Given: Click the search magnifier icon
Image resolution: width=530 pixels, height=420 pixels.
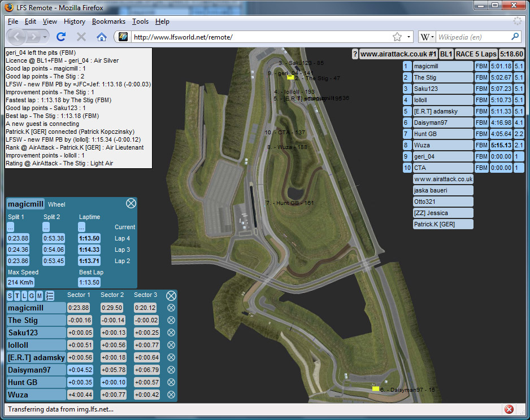Looking at the screenshot, I should click(x=515, y=37).
